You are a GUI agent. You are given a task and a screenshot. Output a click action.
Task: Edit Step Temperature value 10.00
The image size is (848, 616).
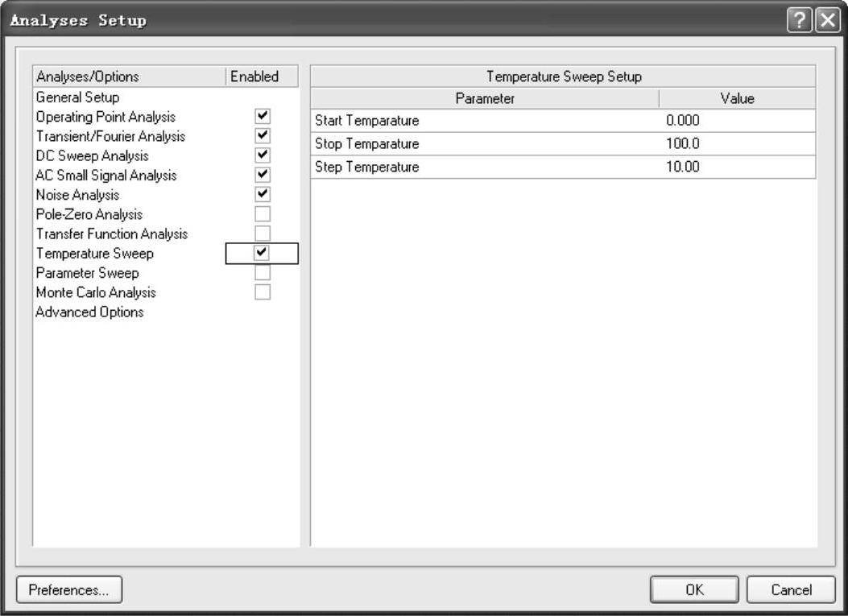pos(737,167)
